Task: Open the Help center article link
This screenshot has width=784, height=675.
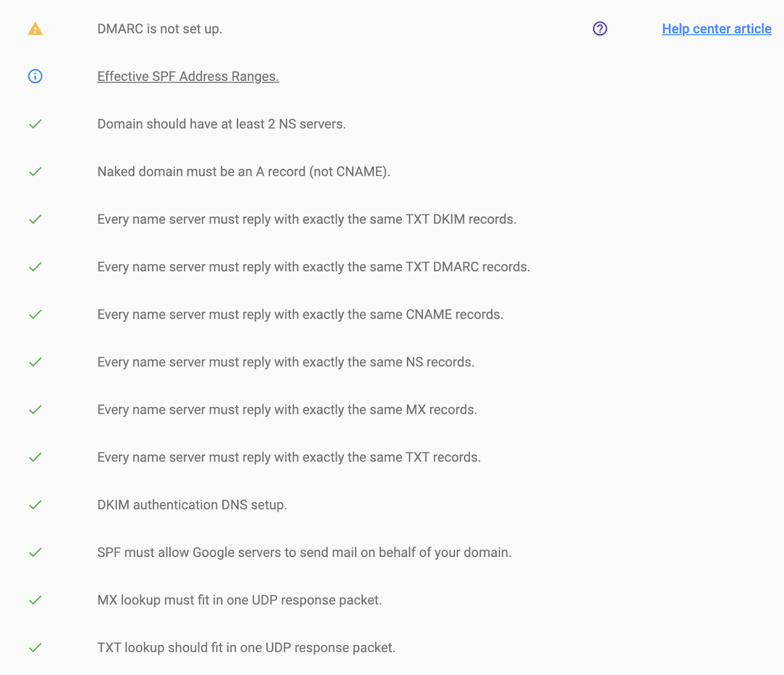Action: 716,29
